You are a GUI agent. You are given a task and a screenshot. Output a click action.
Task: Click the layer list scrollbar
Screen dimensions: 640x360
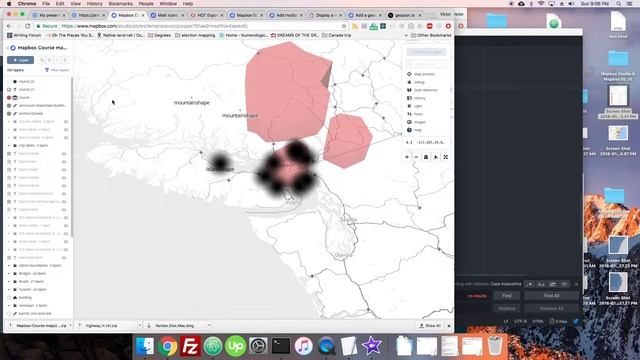(72, 157)
